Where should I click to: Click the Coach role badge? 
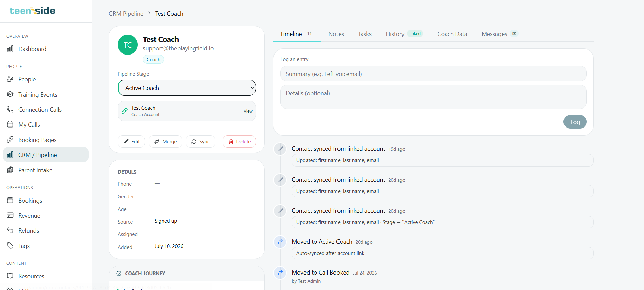(153, 60)
